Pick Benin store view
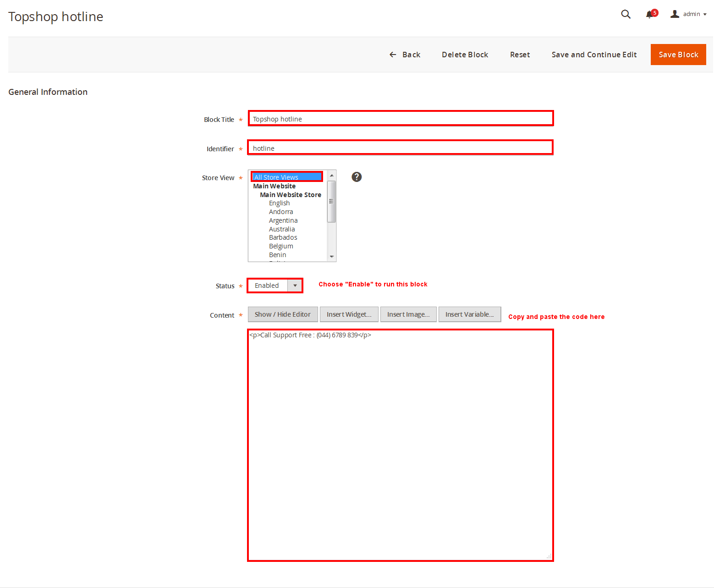The height and width of the screenshot is (588, 714). pyautogui.click(x=277, y=255)
